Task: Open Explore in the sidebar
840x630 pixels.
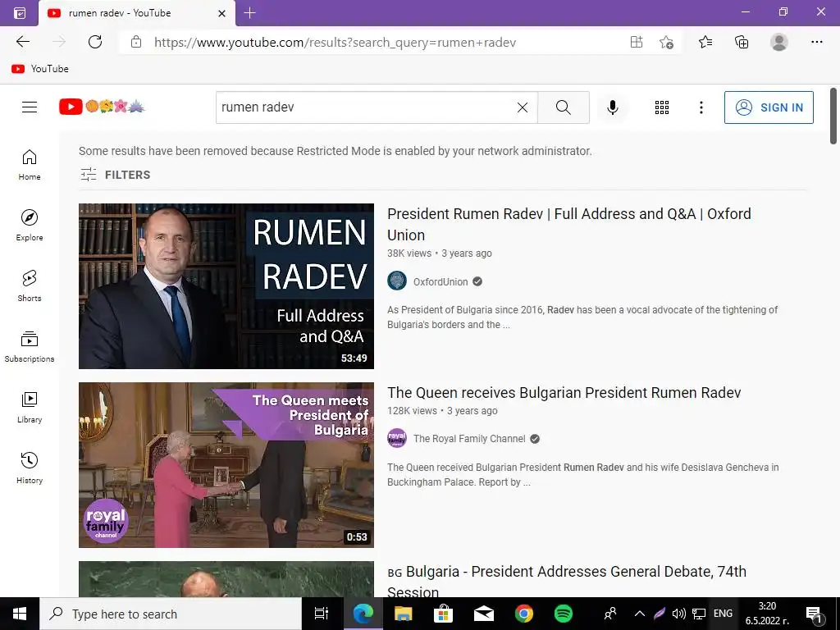Action: pyautogui.click(x=30, y=225)
